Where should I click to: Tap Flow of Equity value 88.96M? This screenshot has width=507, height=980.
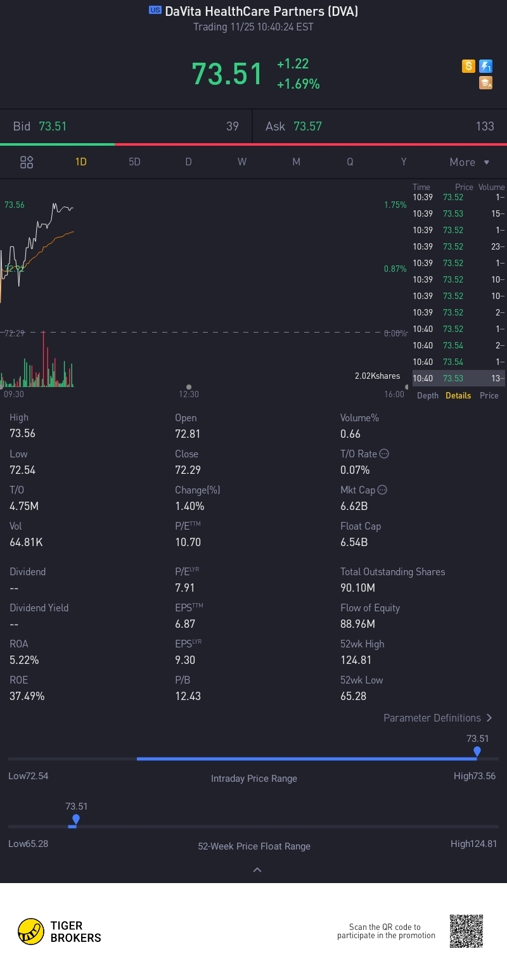[357, 624]
